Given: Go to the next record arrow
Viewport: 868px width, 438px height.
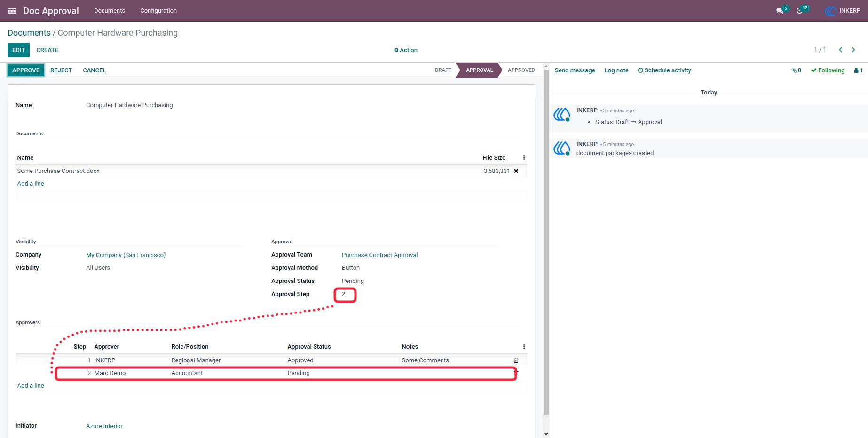Looking at the screenshot, I should (x=853, y=50).
